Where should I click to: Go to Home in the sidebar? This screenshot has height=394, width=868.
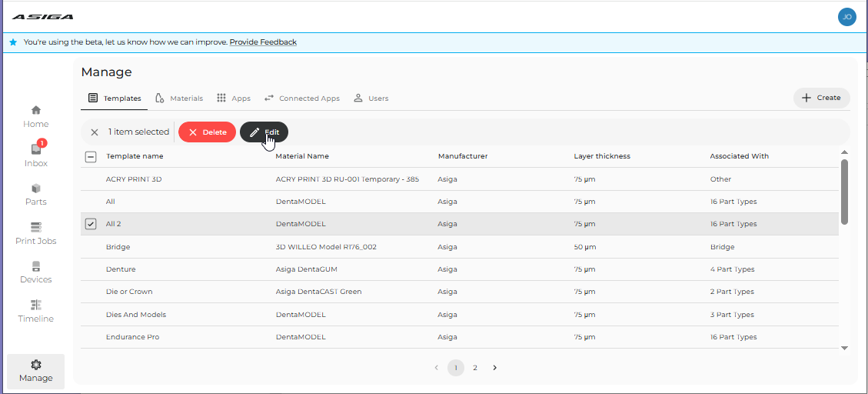pos(36,117)
